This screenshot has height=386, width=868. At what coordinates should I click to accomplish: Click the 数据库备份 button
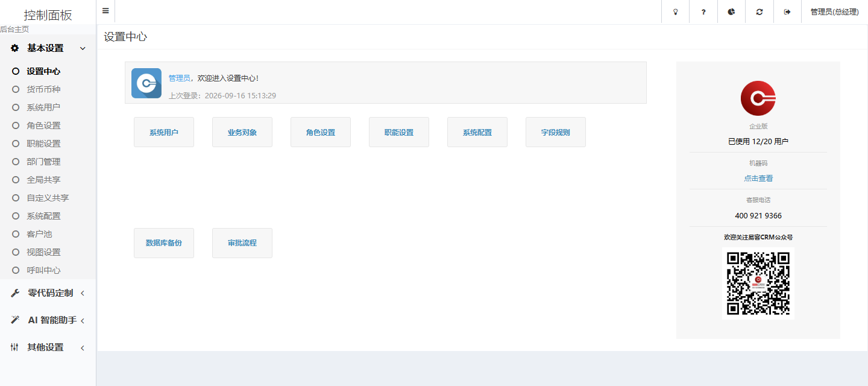(x=164, y=243)
